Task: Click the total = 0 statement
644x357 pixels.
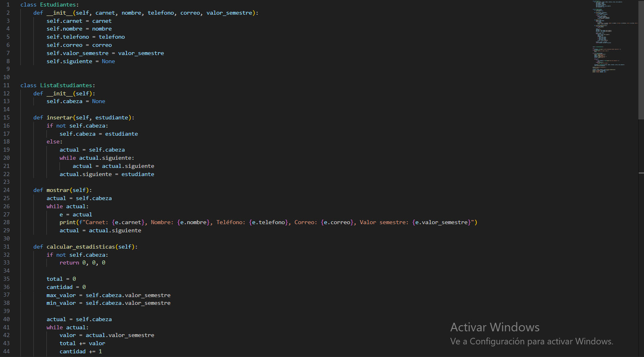Action: (x=61, y=279)
